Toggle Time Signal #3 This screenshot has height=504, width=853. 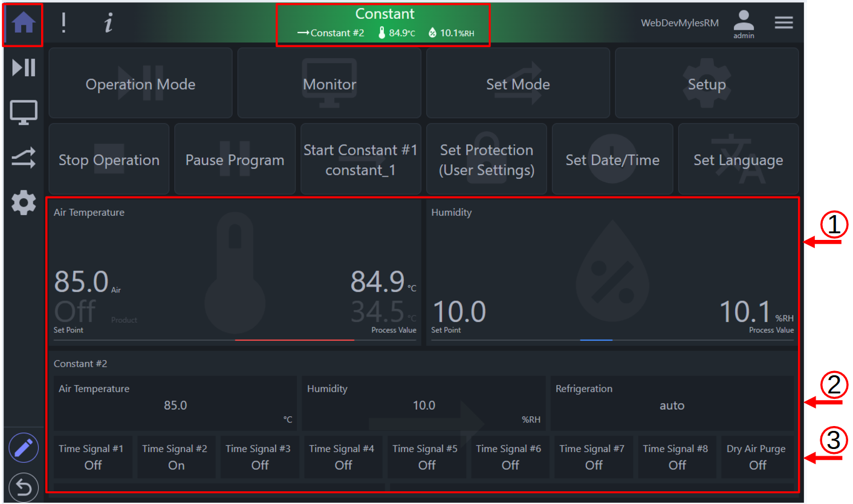click(x=260, y=457)
